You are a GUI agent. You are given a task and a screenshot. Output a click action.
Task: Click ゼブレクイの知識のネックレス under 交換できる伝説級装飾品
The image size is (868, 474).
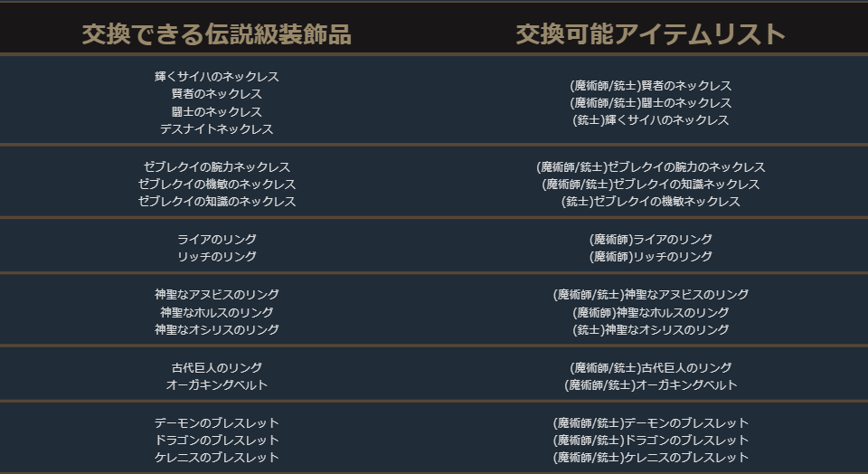click(x=216, y=202)
